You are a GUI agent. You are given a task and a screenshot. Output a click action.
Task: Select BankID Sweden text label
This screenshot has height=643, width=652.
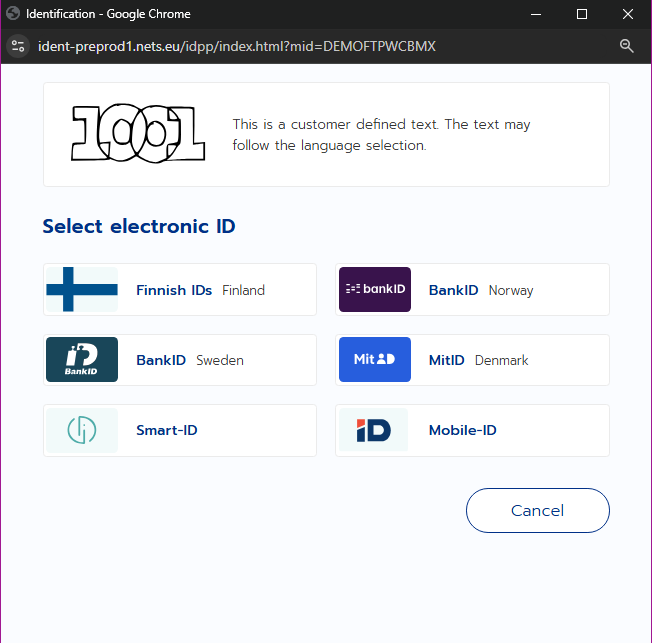189,360
